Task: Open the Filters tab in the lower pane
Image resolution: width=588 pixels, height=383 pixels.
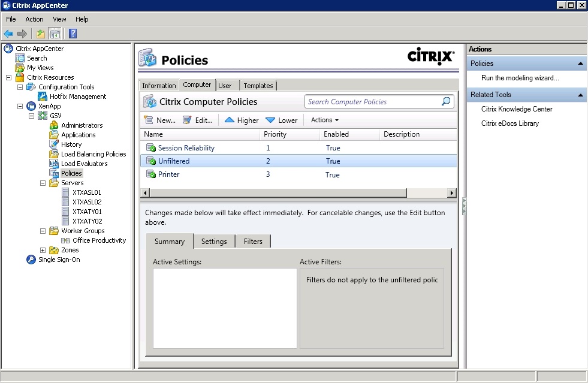Action: pyautogui.click(x=253, y=242)
